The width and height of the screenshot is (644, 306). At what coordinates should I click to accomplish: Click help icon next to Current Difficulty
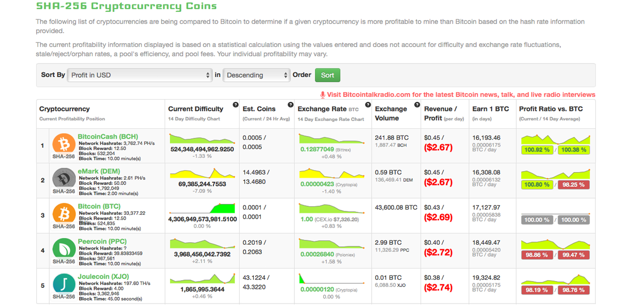pos(235,105)
